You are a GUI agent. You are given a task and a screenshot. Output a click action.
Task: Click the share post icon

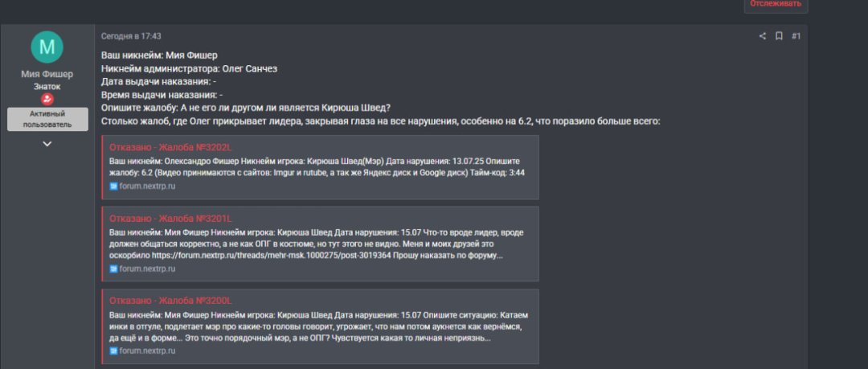pyautogui.click(x=763, y=36)
